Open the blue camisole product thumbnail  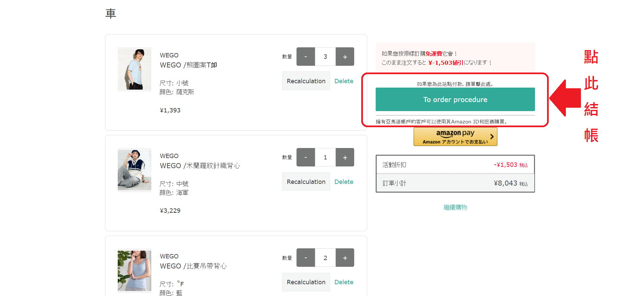coord(135,270)
